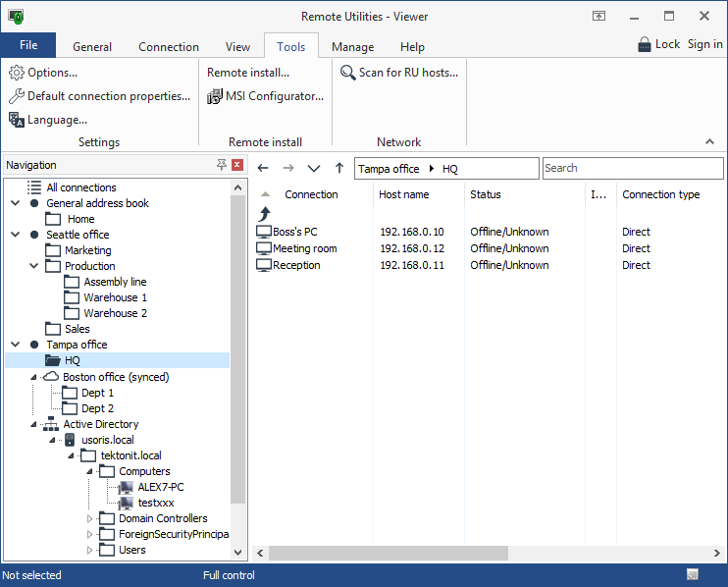
Task: Click the horizontal scrollbar thumb
Action: click(x=389, y=553)
